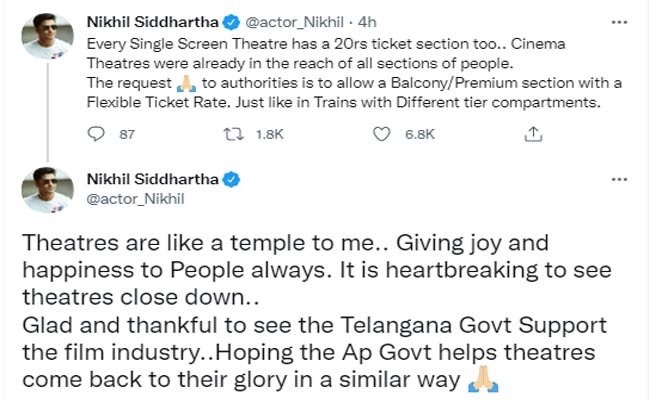
Task: Click the 6.8K likes count
Action: [x=418, y=133]
